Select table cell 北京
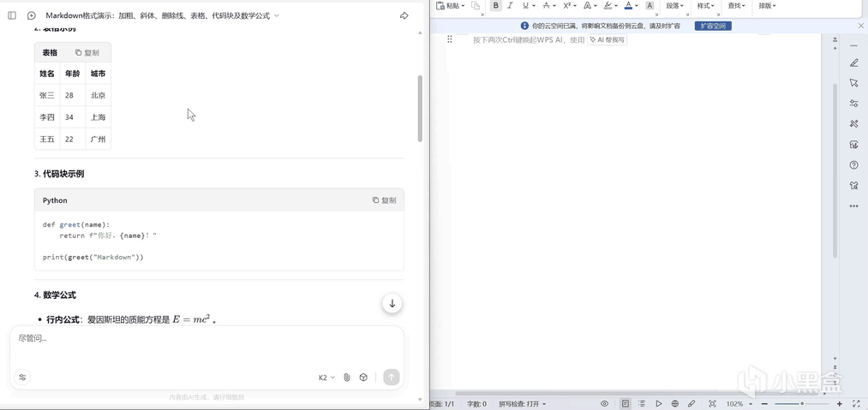Screen dimensions: 868x410 coord(98,95)
